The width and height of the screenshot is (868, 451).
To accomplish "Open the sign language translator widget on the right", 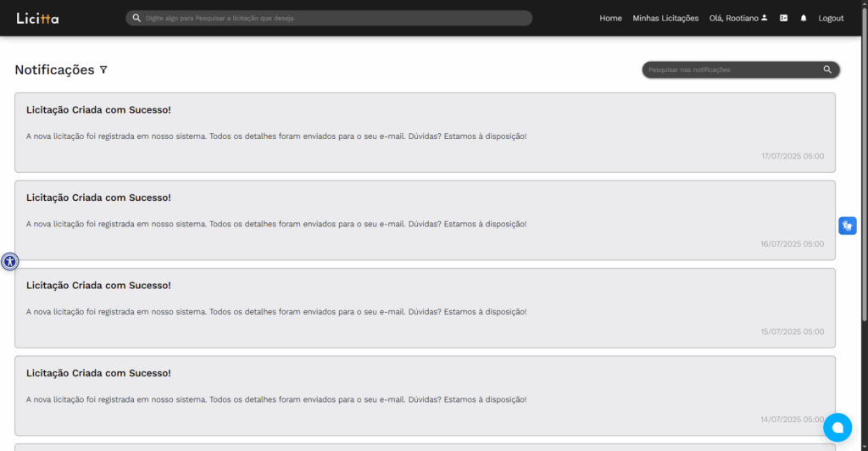I will pos(847,225).
